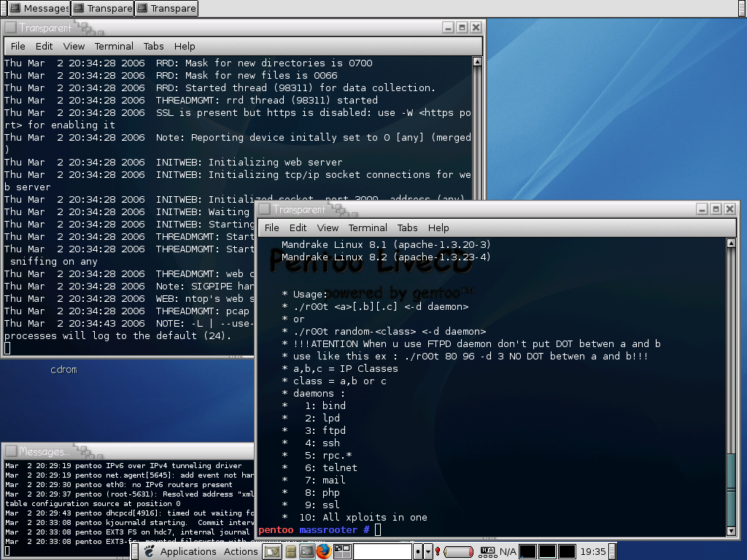
Task: Click the show desktop windows icon in panel
Action: [342, 551]
